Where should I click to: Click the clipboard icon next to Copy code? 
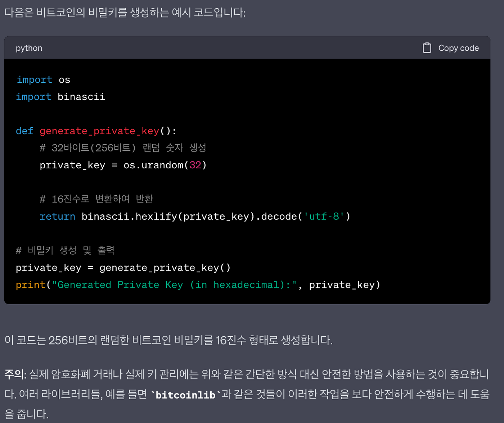coord(427,47)
